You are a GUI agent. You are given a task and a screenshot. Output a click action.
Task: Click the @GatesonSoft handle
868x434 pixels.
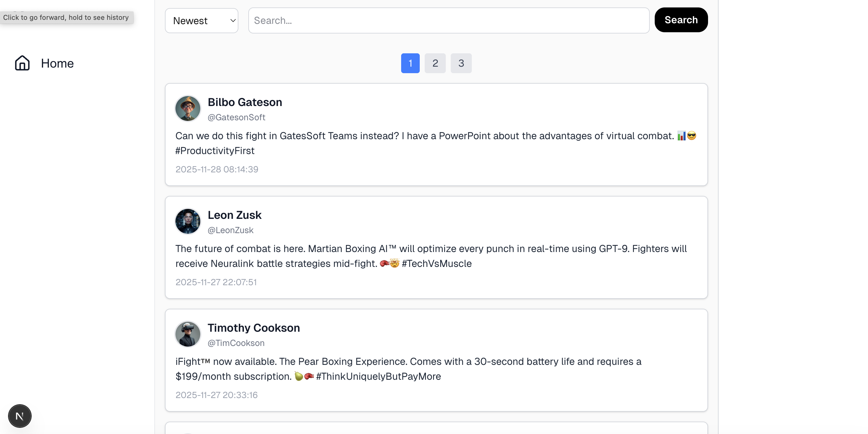click(x=236, y=117)
